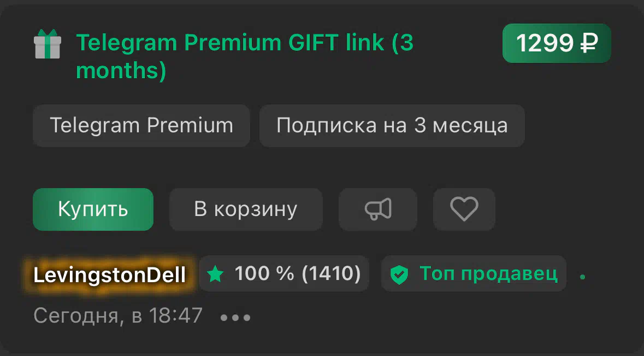Open the 100 % seller rating text
The image size is (644, 356).
click(x=264, y=273)
